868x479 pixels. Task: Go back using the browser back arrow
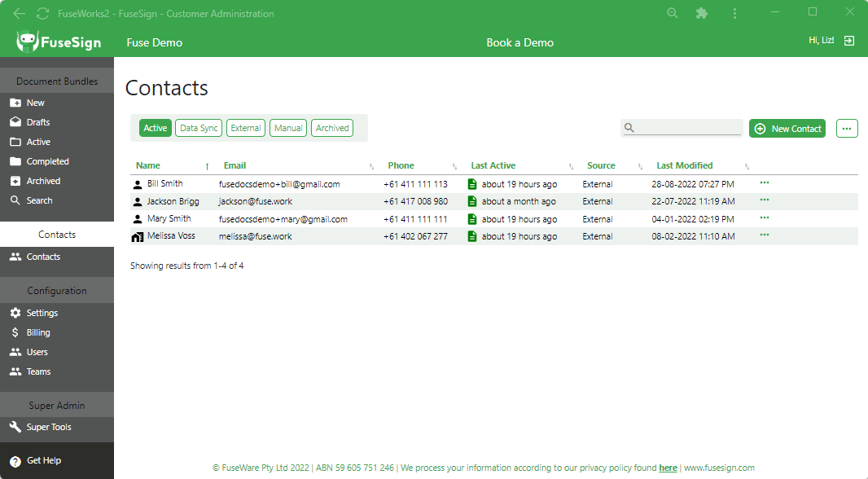pos(19,13)
